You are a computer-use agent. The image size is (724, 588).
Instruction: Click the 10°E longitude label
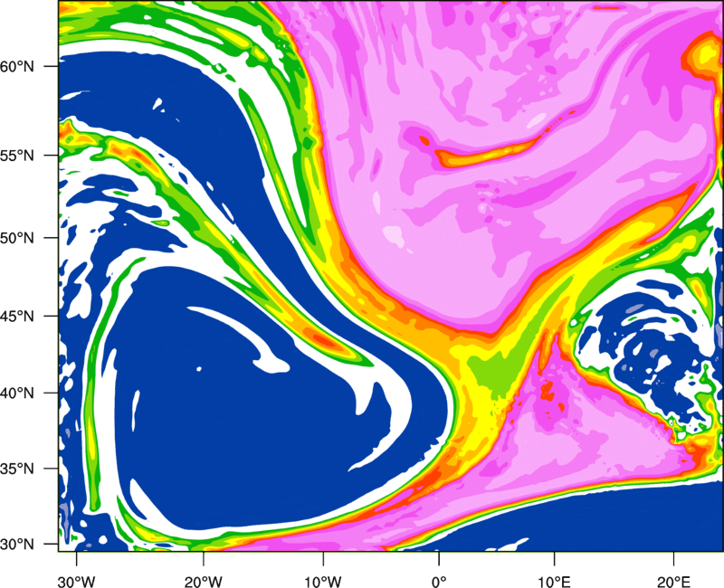coord(554,582)
